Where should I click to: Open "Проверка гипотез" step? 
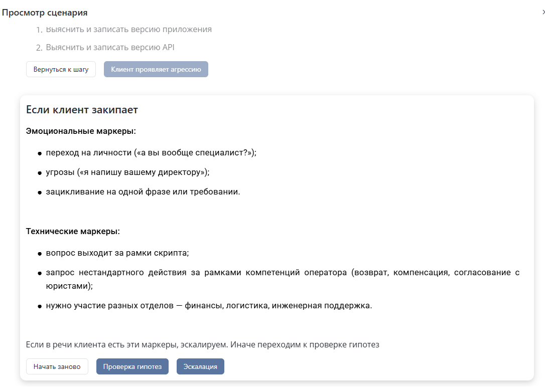click(x=132, y=366)
